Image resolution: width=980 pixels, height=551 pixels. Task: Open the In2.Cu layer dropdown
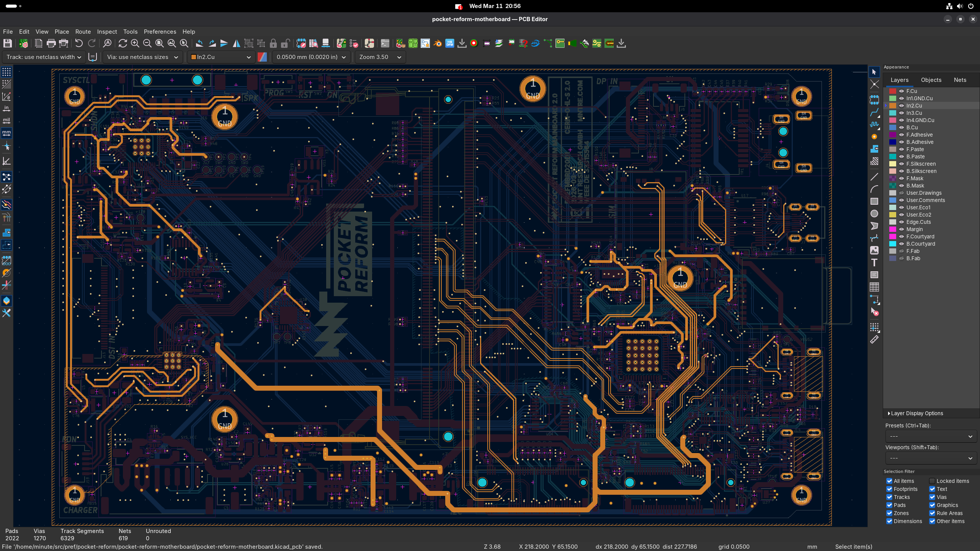click(221, 57)
